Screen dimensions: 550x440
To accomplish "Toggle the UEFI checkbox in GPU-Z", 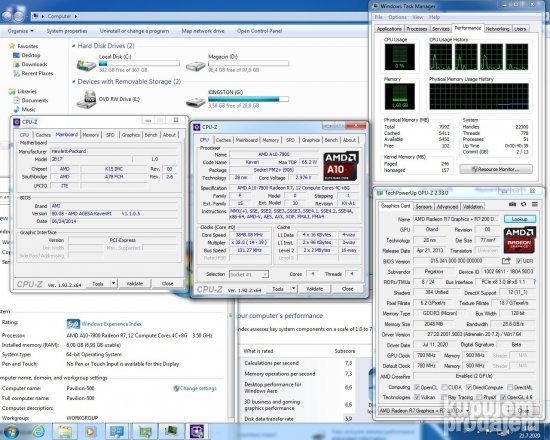I will tap(519, 261).
